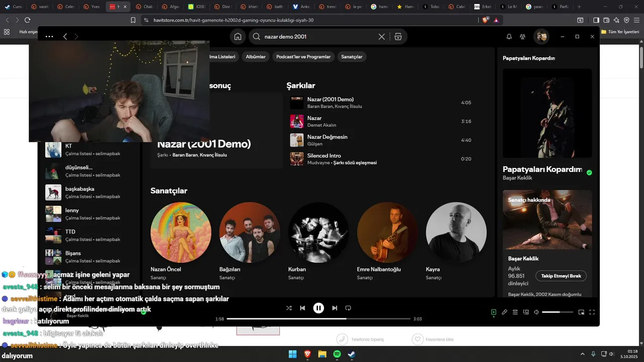Screen dimensions: 644x362
Task: Play Nazar (2001 Demo) in songs list
Action: tap(381, 103)
